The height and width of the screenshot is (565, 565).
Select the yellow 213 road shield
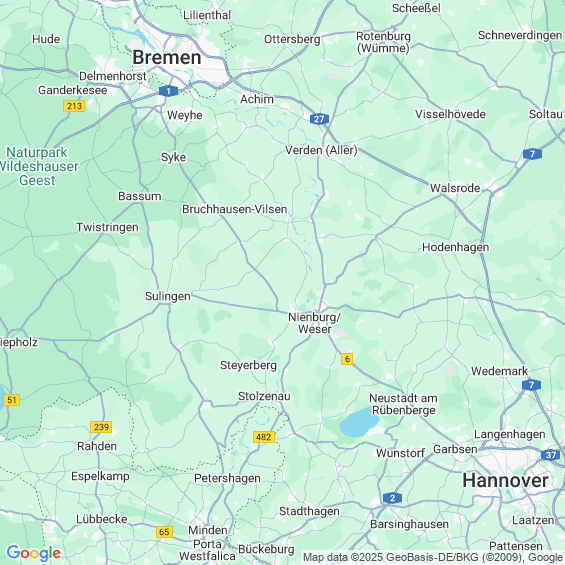pos(74,106)
